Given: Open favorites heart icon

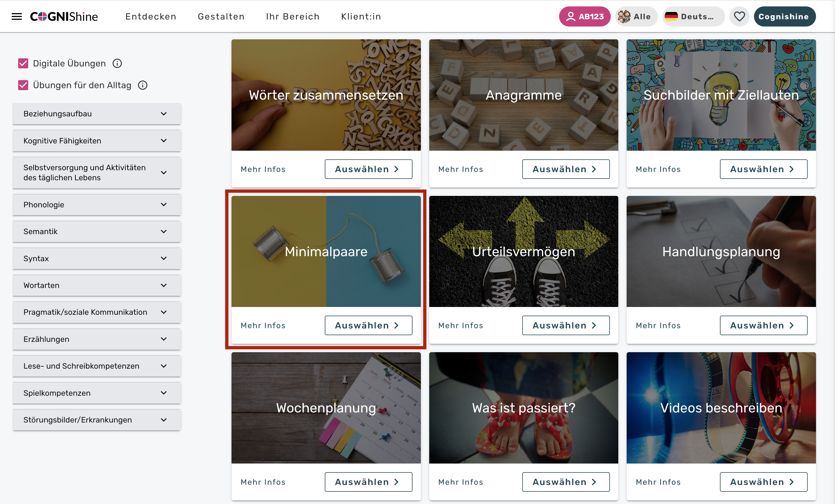Looking at the screenshot, I should 739,16.
